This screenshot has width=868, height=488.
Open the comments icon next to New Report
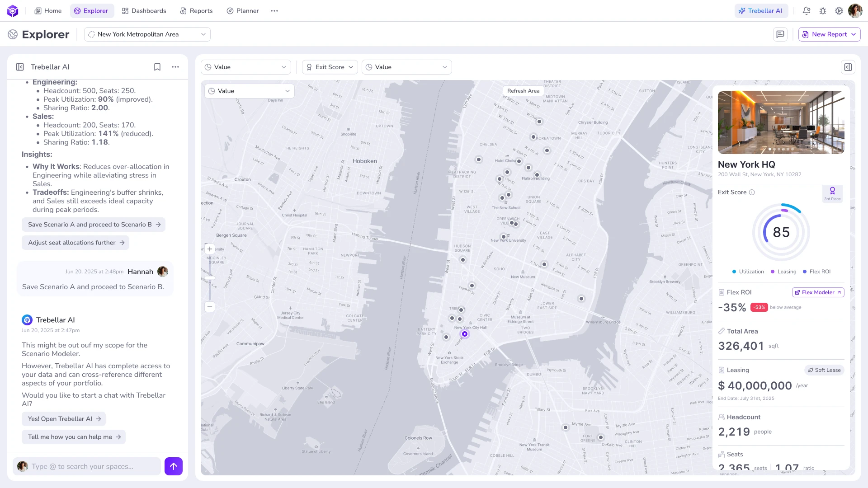tap(780, 34)
